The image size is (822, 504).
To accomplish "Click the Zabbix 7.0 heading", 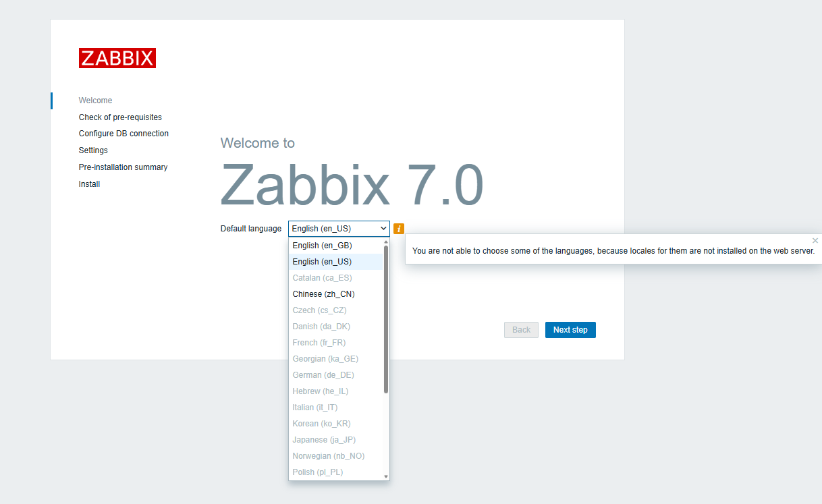I will [352, 185].
